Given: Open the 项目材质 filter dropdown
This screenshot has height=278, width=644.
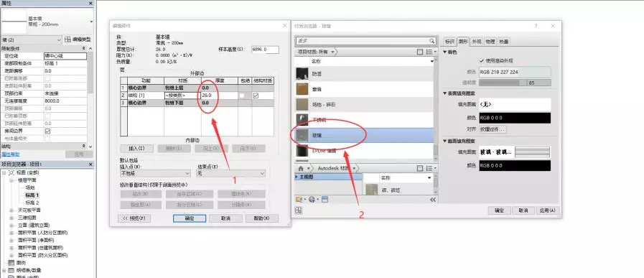Looking at the screenshot, I should pos(333,52).
